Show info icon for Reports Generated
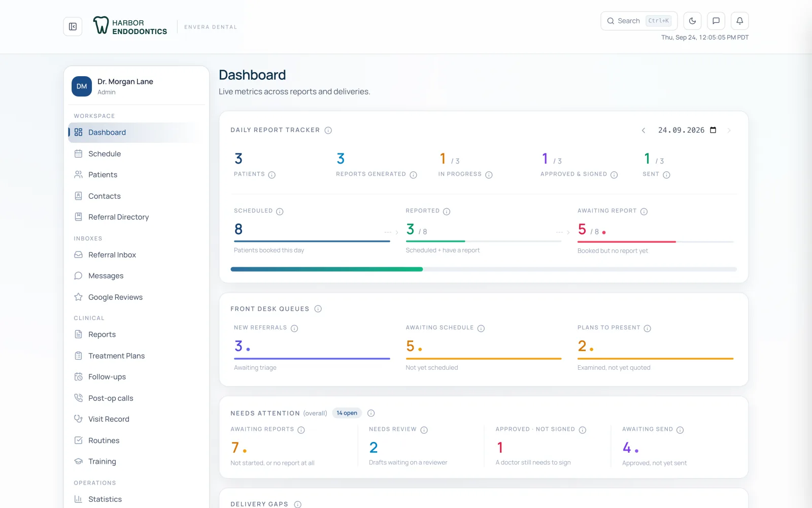Viewport: 812px width, 508px height. coord(413,175)
